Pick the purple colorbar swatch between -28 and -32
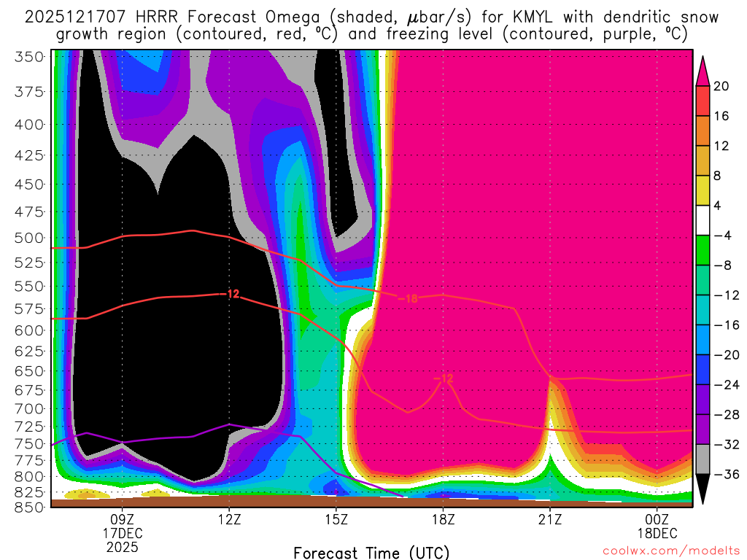The image size is (747, 560). 703,429
